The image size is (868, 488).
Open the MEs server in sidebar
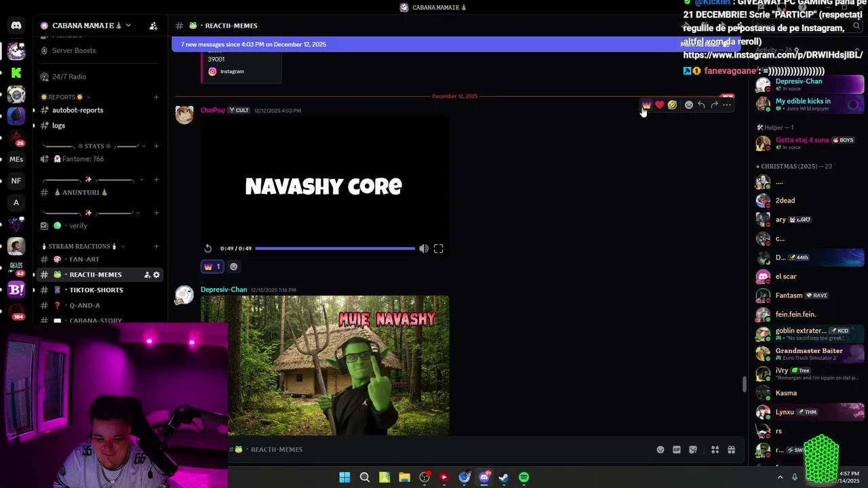point(16,159)
